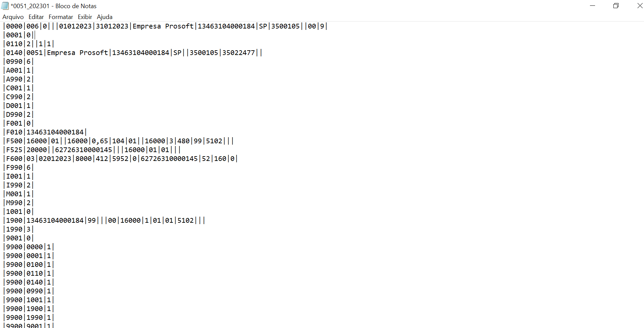Click the F600 record line
Image resolution: width=644 pixels, height=328 pixels.
(121, 159)
